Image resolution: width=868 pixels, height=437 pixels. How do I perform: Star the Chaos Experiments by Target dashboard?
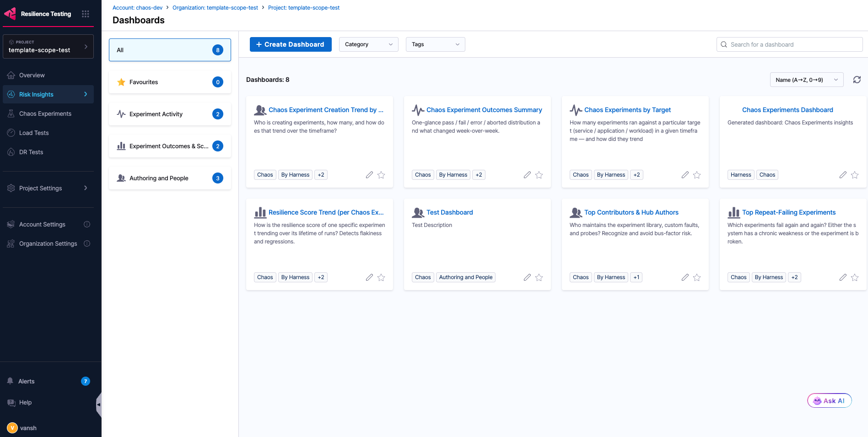(697, 175)
